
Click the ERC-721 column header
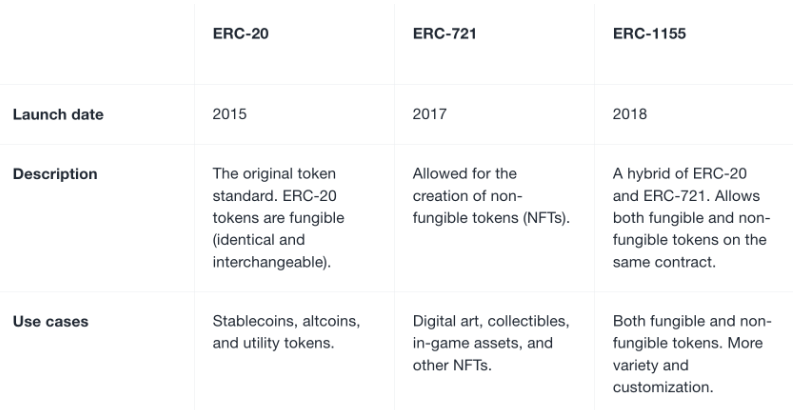click(x=444, y=33)
